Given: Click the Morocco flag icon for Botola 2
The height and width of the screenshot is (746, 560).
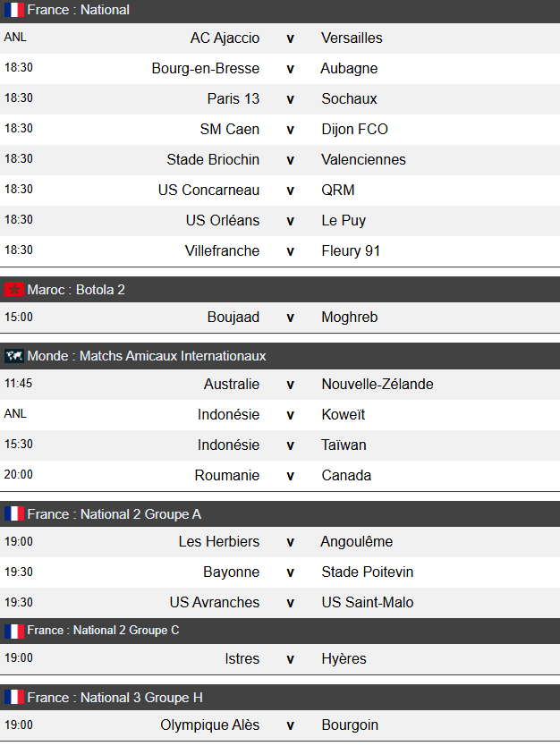Looking at the screenshot, I should (x=14, y=290).
